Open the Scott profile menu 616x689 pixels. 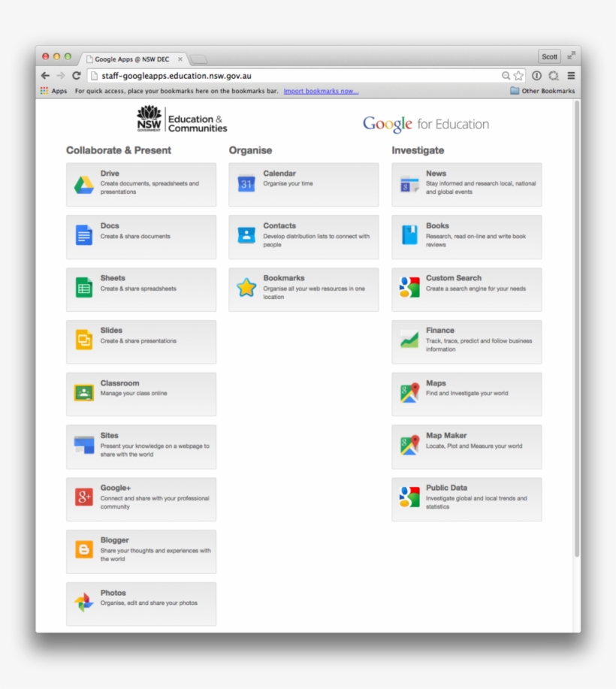click(549, 56)
